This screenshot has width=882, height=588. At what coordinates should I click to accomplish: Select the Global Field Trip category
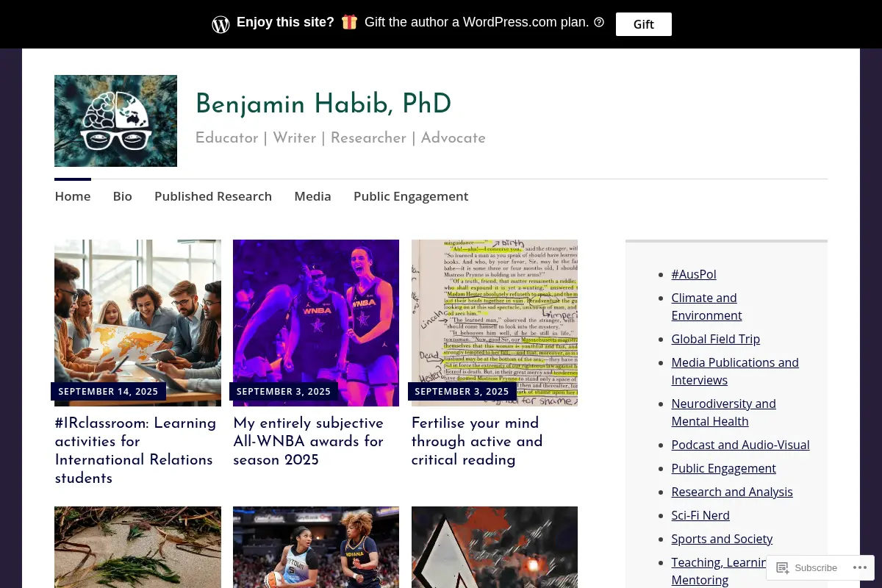coord(716,339)
